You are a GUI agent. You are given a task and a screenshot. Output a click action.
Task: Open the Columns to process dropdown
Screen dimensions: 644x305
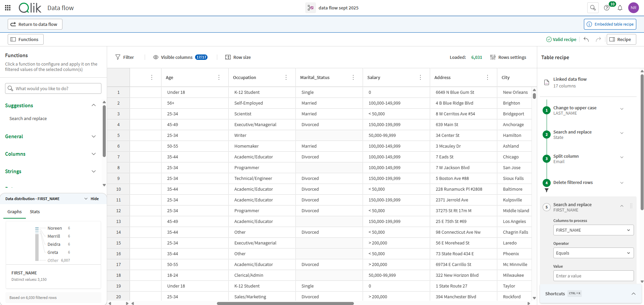(x=593, y=230)
